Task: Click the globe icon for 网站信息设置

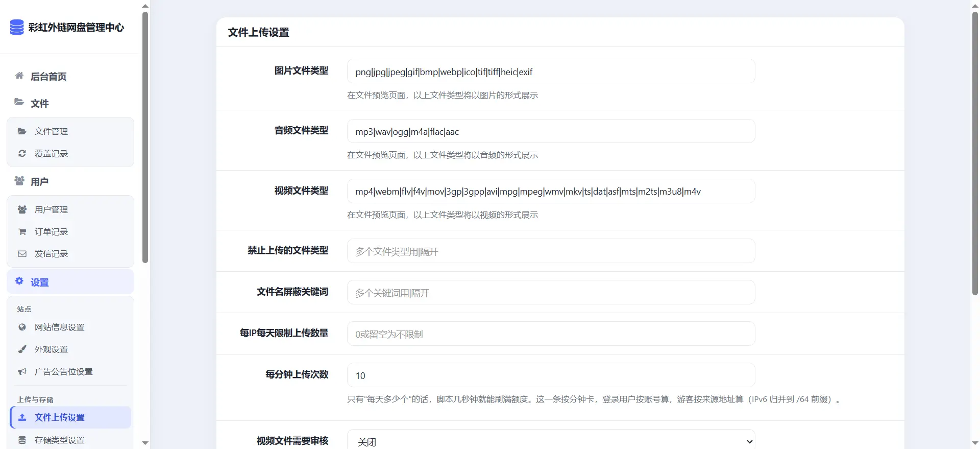Action: 22,327
